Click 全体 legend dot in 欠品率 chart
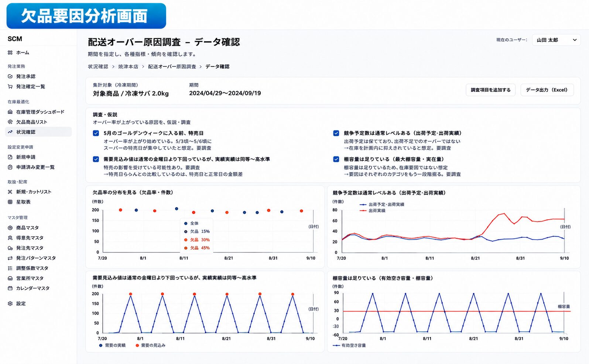 point(186,223)
